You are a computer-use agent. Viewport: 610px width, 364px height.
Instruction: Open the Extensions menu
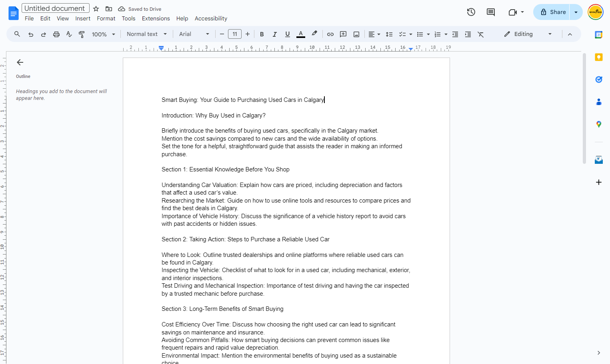(x=156, y=18)
